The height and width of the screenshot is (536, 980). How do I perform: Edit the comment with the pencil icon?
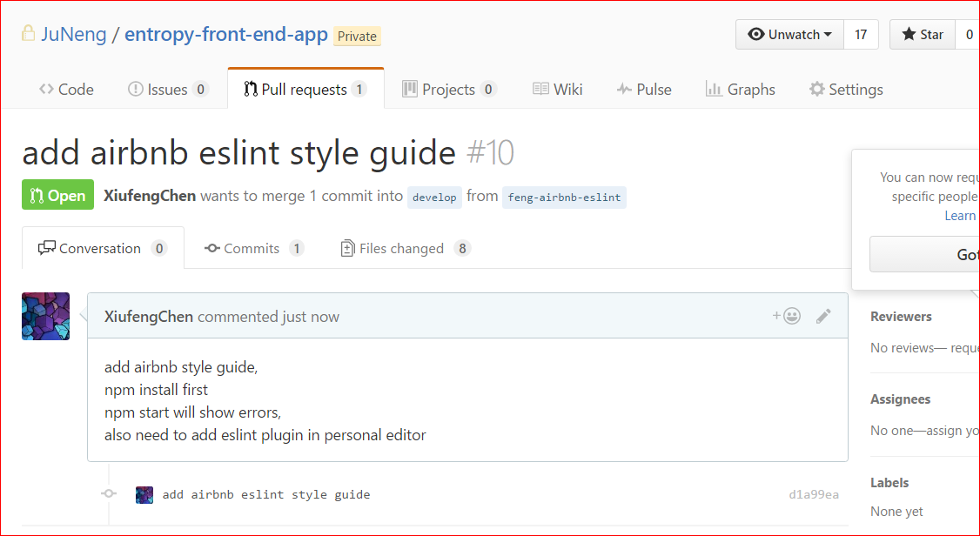point(823,316)
